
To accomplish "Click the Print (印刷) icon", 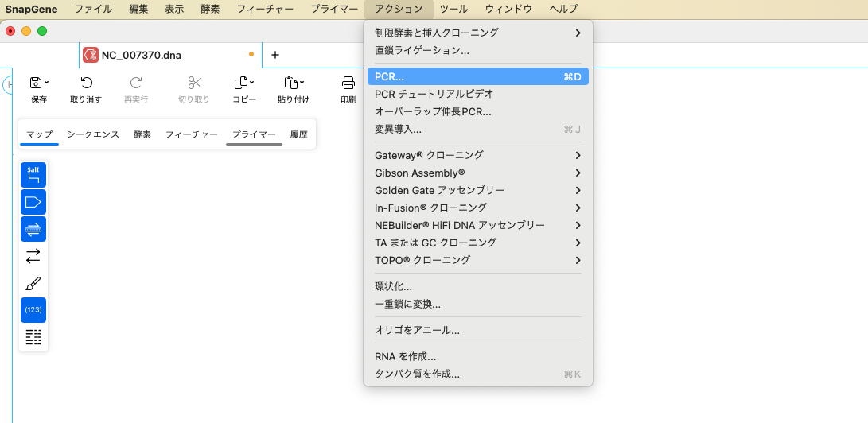I will click(x=348, y=83).
